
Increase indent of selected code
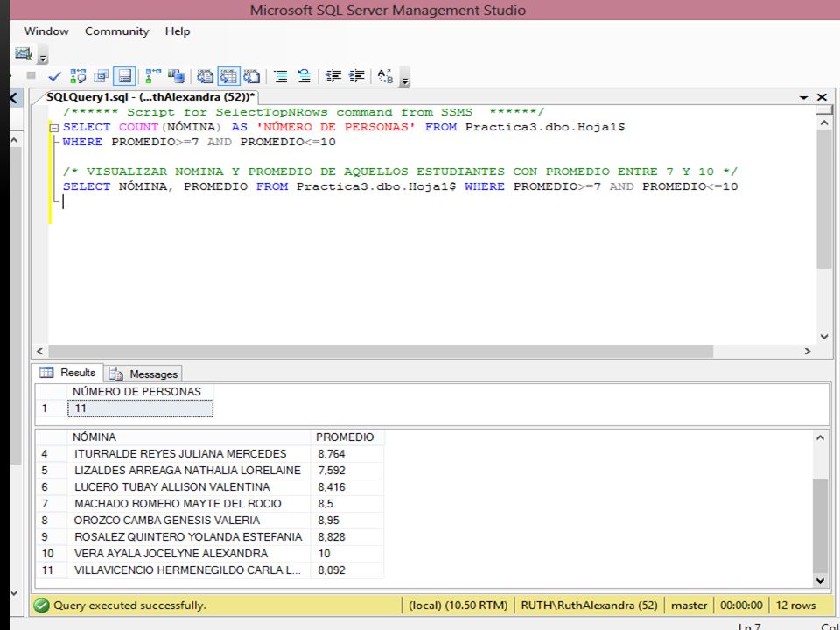tap(357, 77)
